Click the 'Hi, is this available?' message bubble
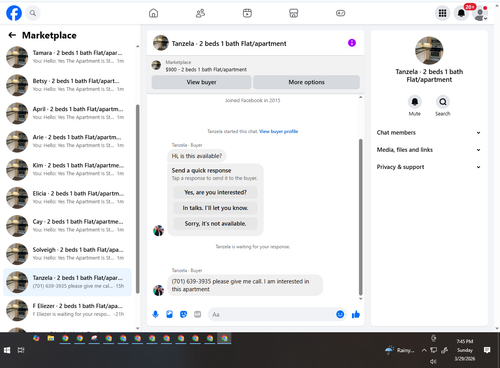This screenshot has height=368, width=500. click(197, 156)
